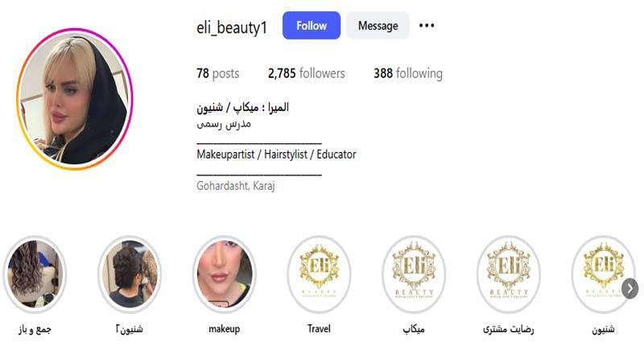This screenshot has height=362, width=644.
Task: Open the شنیون highlight with Eli logo
Action: pyautogui.click(x=603, y=274)
